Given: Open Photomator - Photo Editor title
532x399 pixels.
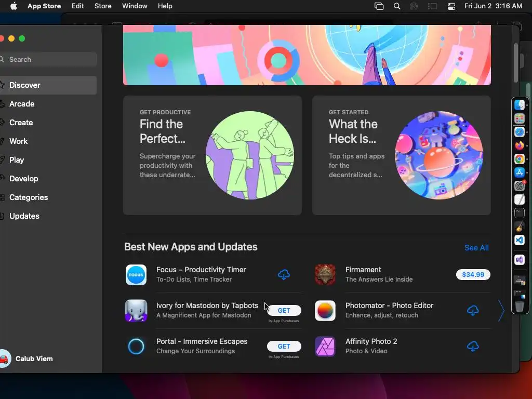Looking at the screenshot, I should click(x=389, y=305).
